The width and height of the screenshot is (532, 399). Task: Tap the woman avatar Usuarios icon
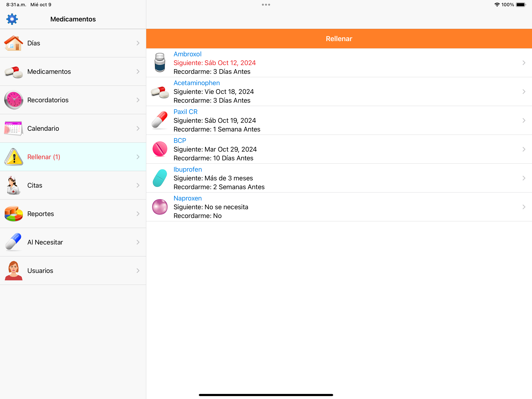(13, 270)
